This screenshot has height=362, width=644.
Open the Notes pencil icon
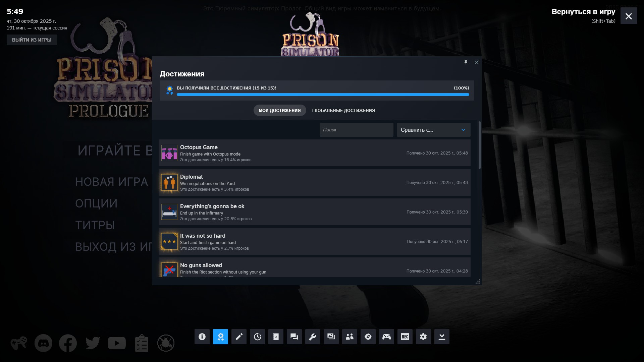[x=239, y=337]
